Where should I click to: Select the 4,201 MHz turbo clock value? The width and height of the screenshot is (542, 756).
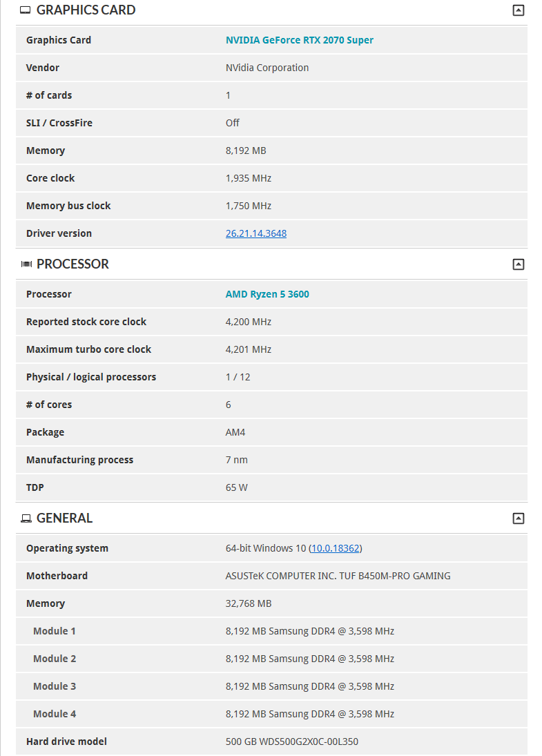point(249,349)
